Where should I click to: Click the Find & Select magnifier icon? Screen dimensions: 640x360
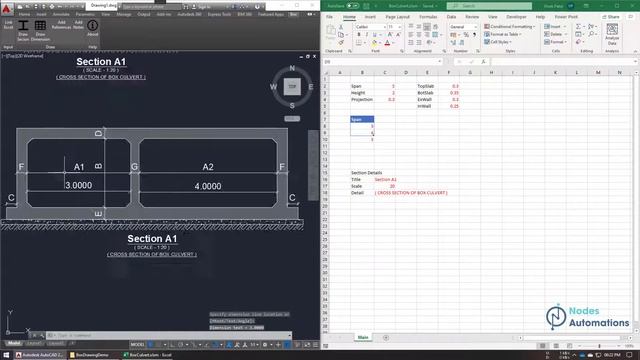(591, 34)
